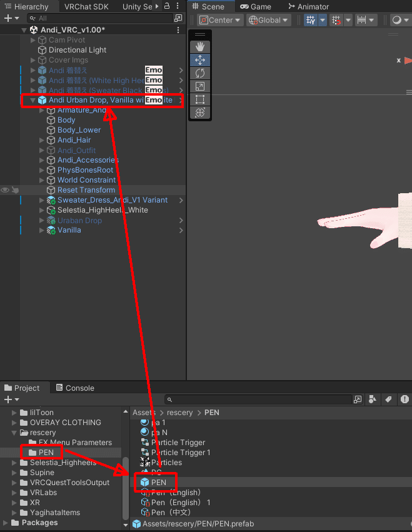Click the Scene overlay toolbar handle

point(200,34)
